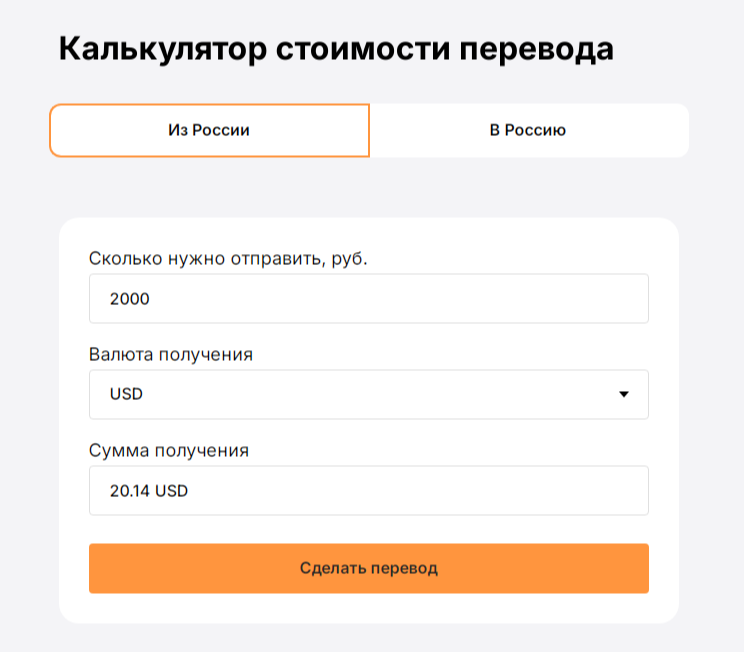Click the «Сумма получения» result field
Image resolution: width=744 pixels, height=652 pixels.
(368, 490)
